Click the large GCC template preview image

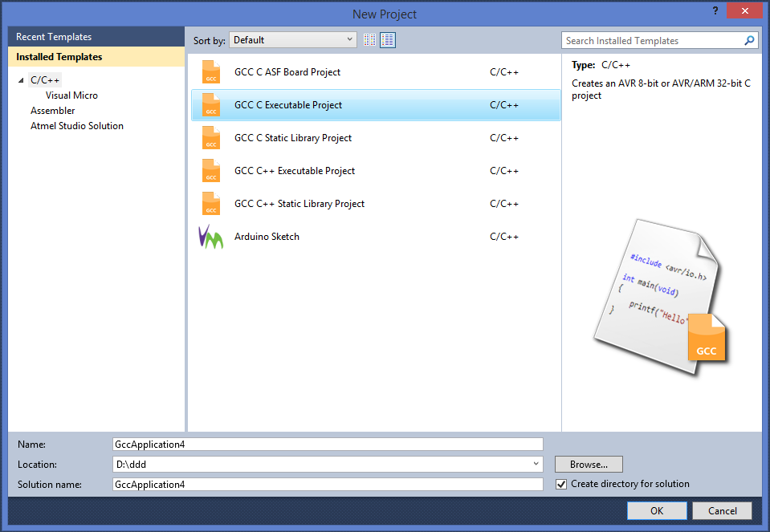661,298
